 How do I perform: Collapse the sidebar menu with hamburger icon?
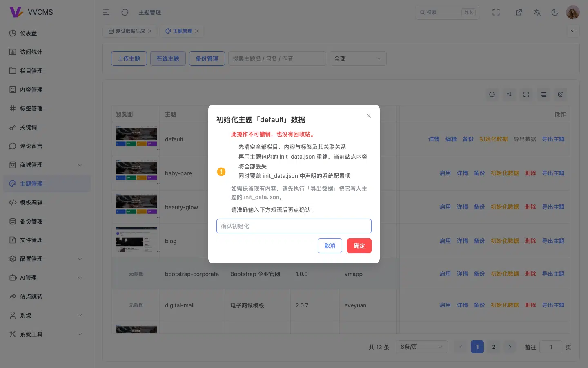click(x=106, y=12)
